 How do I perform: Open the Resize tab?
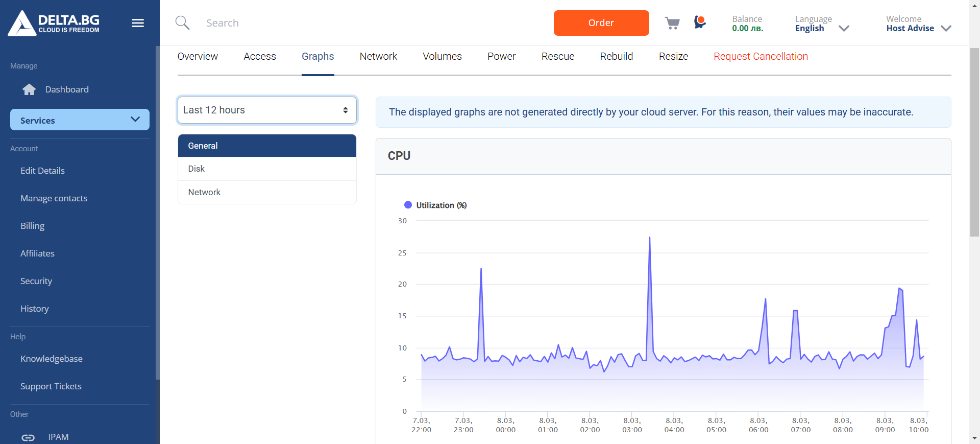[673, 56]
